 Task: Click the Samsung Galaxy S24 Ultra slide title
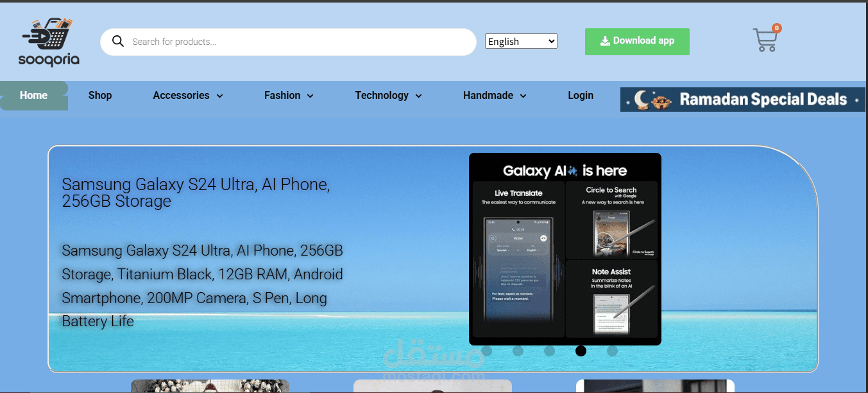pos(196,193)
